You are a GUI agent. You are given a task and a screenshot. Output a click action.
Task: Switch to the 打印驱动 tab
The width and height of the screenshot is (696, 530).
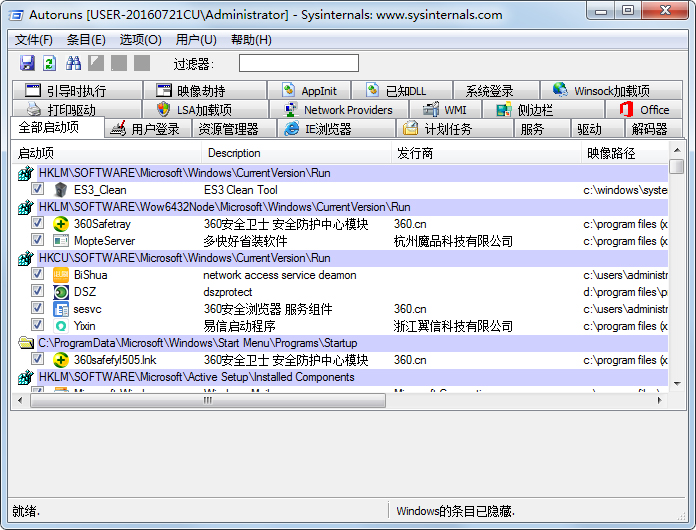(x=77, y=110)
